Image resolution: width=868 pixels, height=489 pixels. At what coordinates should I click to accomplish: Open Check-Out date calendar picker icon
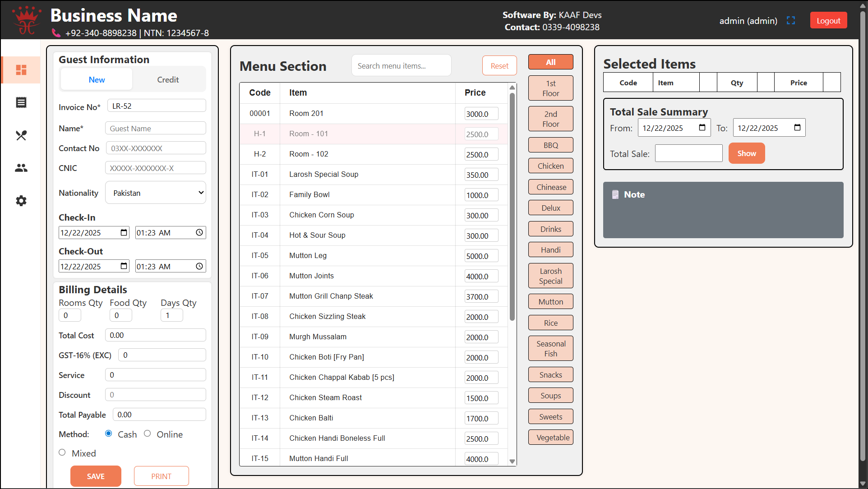124,266
